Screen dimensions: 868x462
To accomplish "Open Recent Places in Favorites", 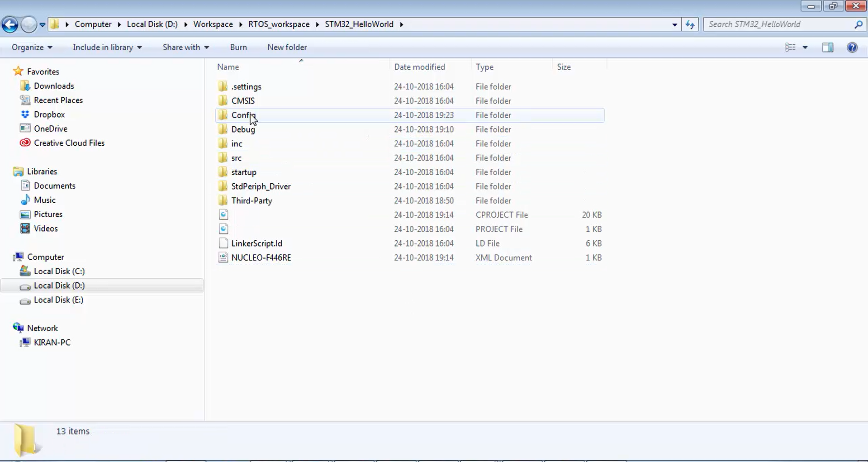I will coord(58,100).
